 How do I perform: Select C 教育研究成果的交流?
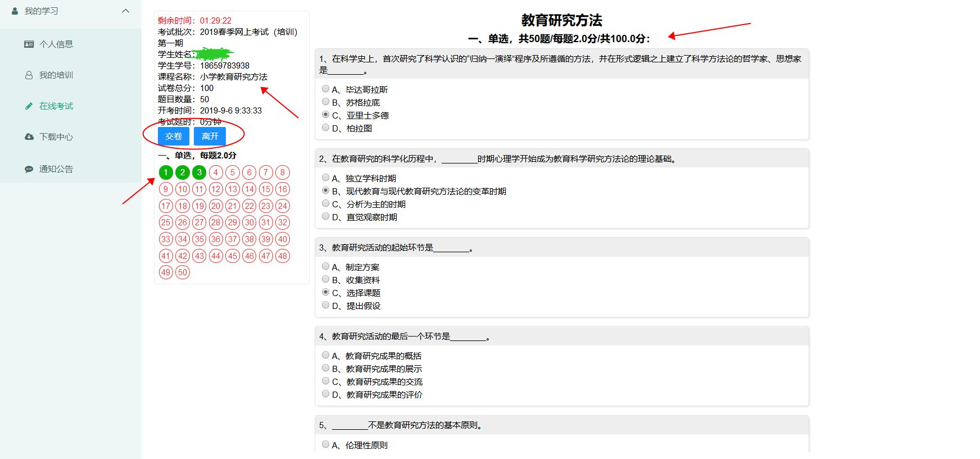click(325, 381)
